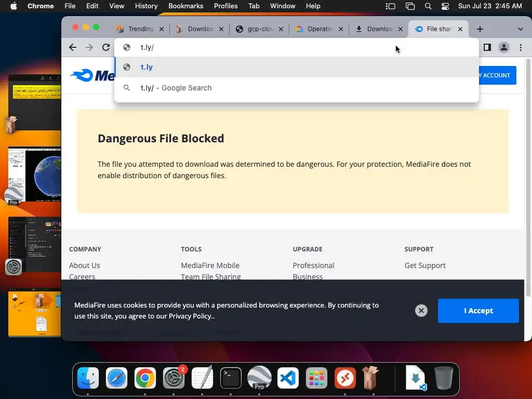This screenshot has height=399, width=532.
Task: Open the Chrome profile avatar
Action: (x=504, y=47)
